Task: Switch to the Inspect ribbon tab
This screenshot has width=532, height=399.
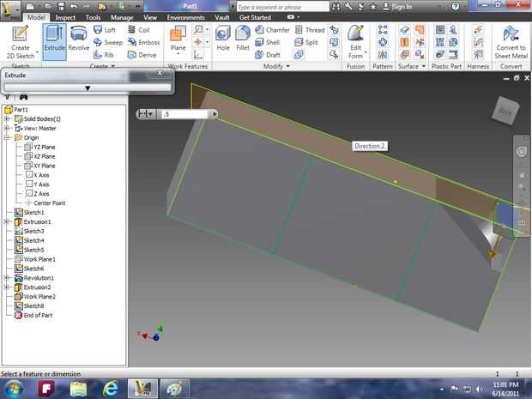Action: [x=65, y=17]
